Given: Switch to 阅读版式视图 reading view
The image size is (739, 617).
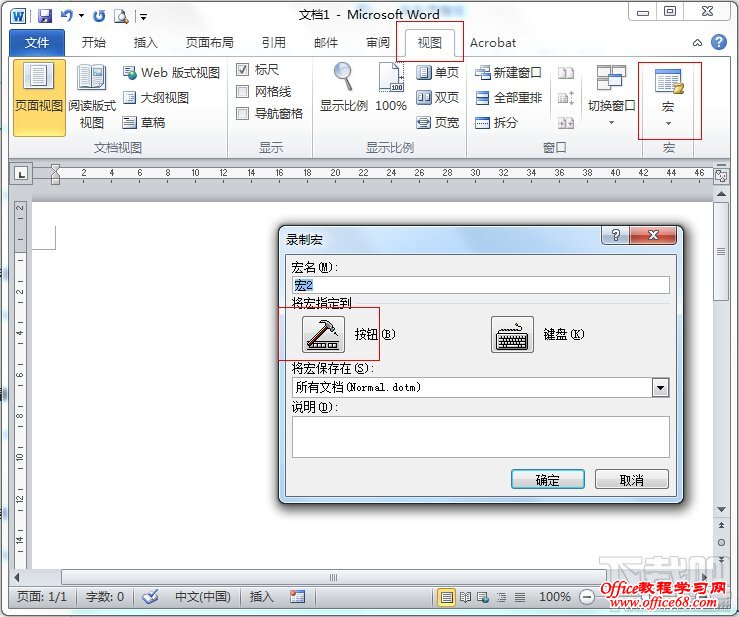Looking at the screenshot, I should (92, 98).
